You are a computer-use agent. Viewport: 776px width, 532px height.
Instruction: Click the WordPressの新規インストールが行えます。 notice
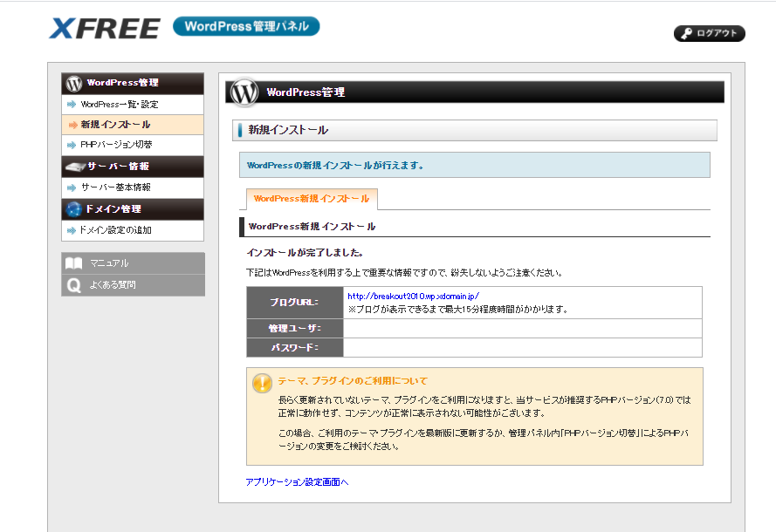tap(475, 165)
